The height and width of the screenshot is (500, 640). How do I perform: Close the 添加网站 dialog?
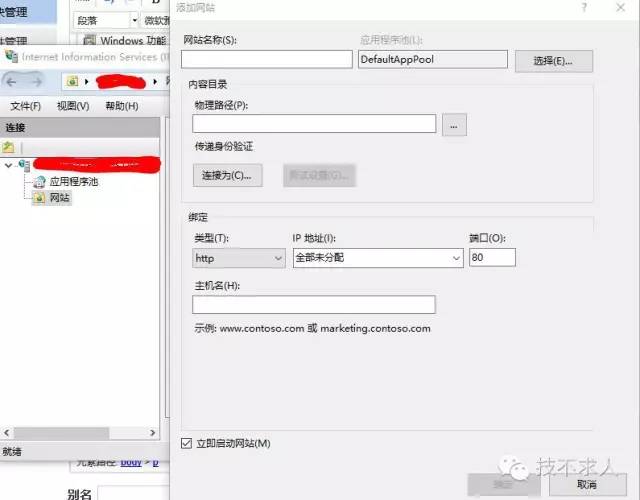click(x=620, y=7)
